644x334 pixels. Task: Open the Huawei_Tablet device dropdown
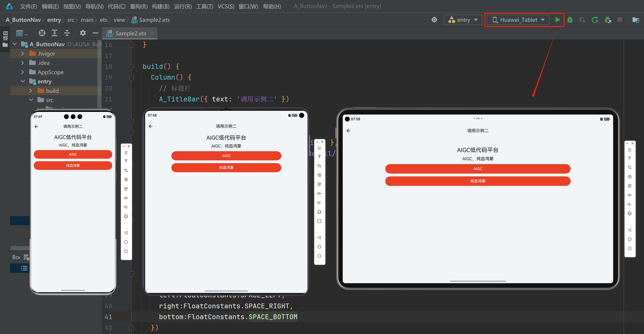click(518, 20)
